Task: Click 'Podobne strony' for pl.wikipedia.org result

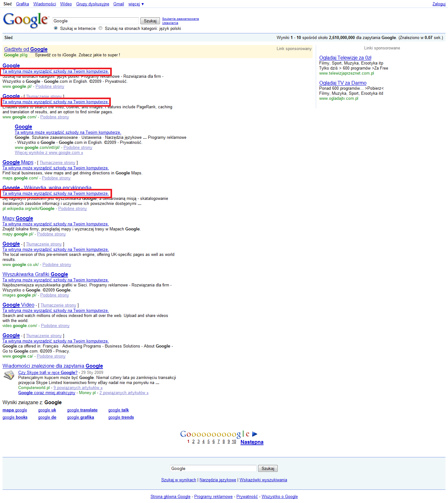Action: point(72,209)
